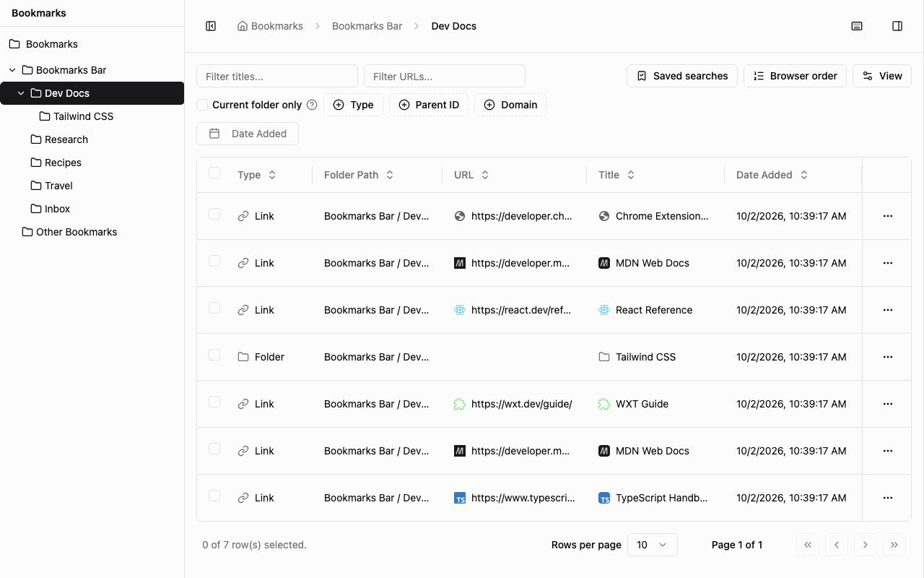Click the React favicon in the URL column
This screenshot has height=578, width=924.
[460, 310]
